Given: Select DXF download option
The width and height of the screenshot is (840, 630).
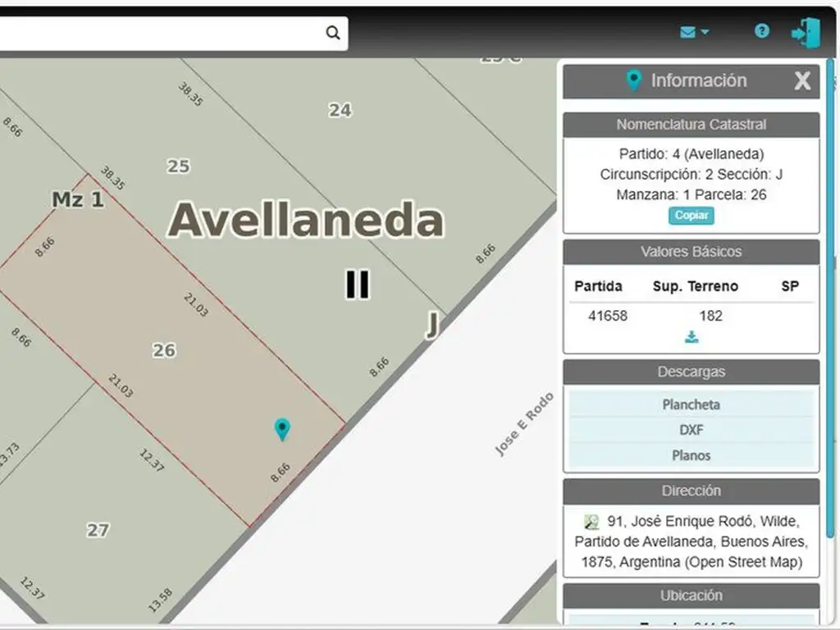Looking at the screenshot, I should point(691,430).
